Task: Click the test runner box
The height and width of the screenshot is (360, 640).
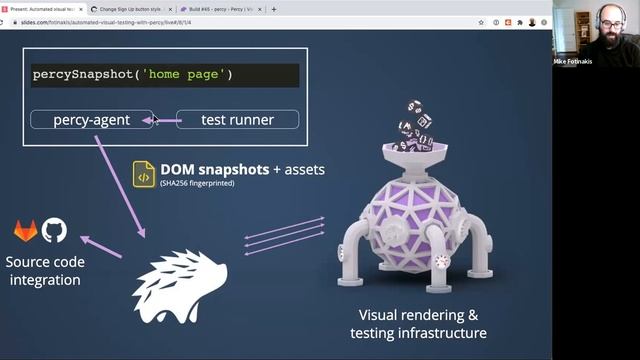Action: pyautogui.click(x=238, y=120)
